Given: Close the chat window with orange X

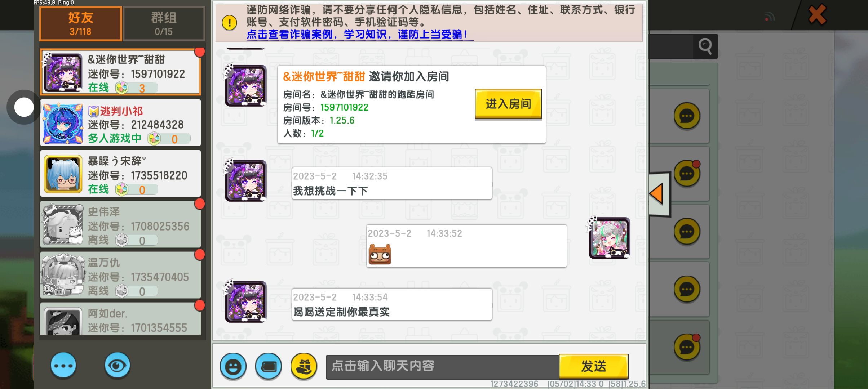Looking at the screenshot, I should click(817, 14).
